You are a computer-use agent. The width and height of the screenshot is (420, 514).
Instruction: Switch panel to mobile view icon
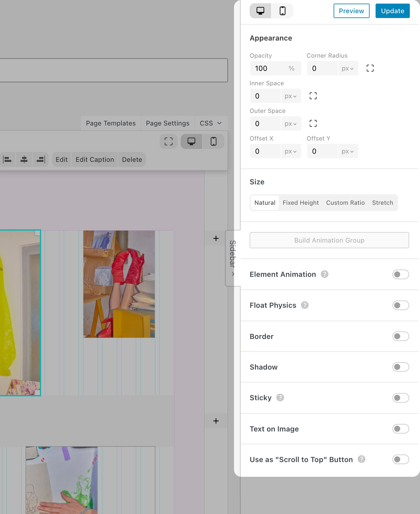[282, 11]
